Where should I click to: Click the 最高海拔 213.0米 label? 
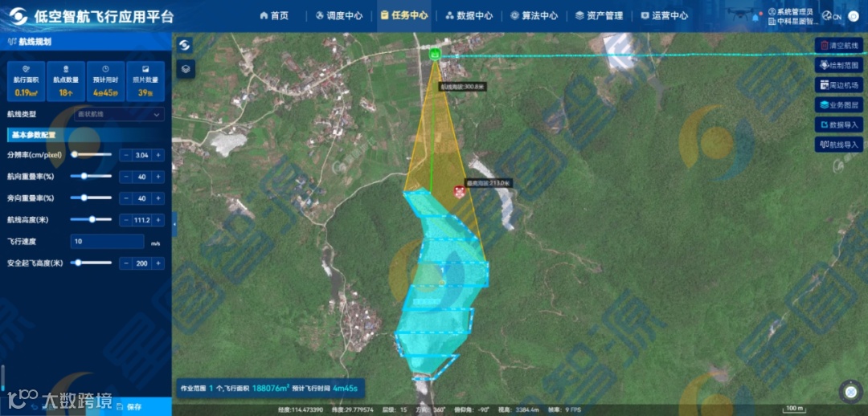489,182
